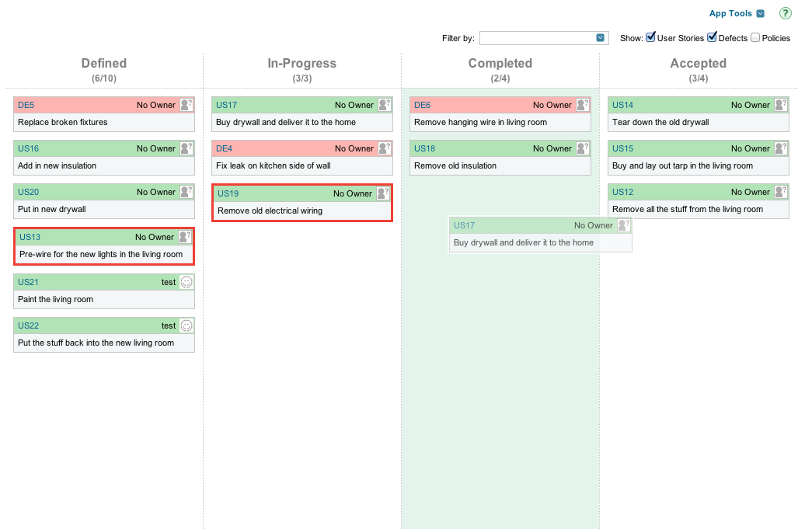Open the Filter by dropdown arrow

[601, 38]
